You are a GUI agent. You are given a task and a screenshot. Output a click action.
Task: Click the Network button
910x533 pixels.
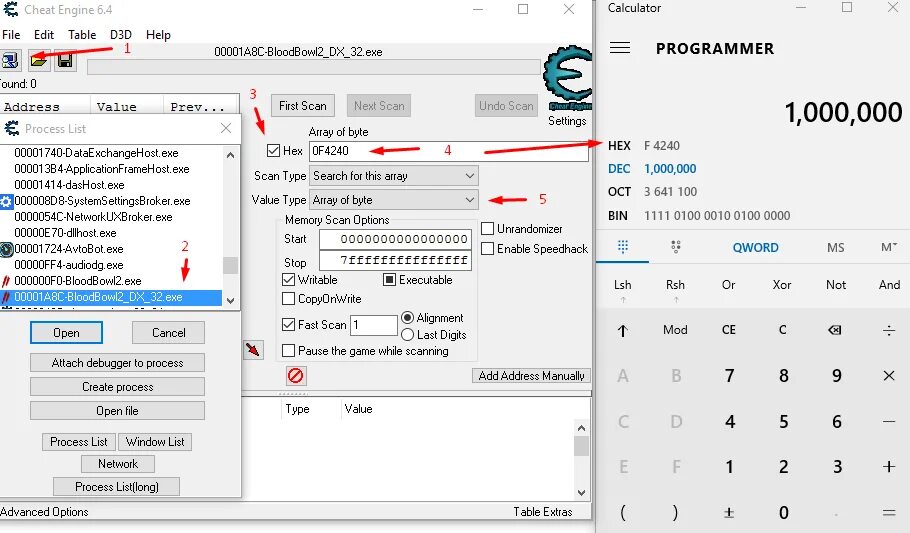(x=118, y=464)
